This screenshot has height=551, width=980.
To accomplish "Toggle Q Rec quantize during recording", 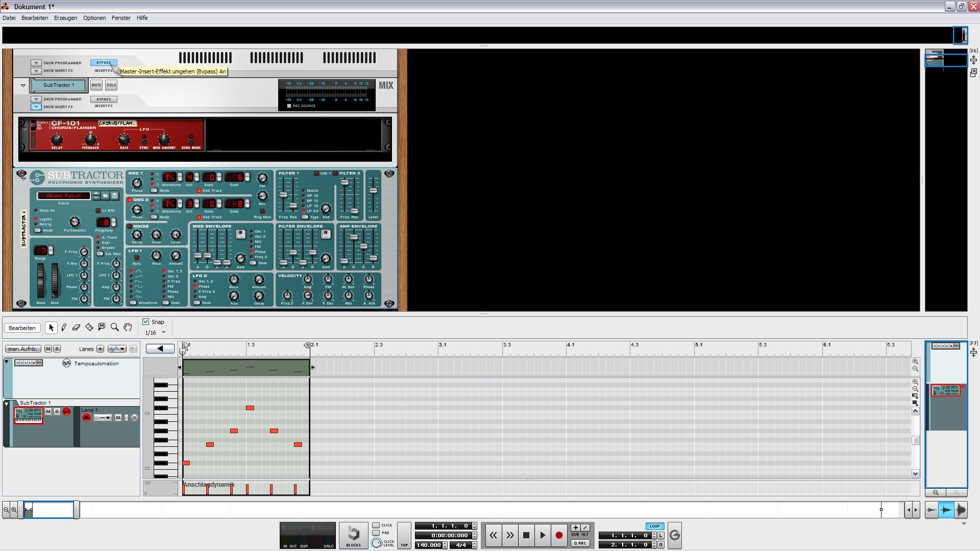I will coord(580,543).
